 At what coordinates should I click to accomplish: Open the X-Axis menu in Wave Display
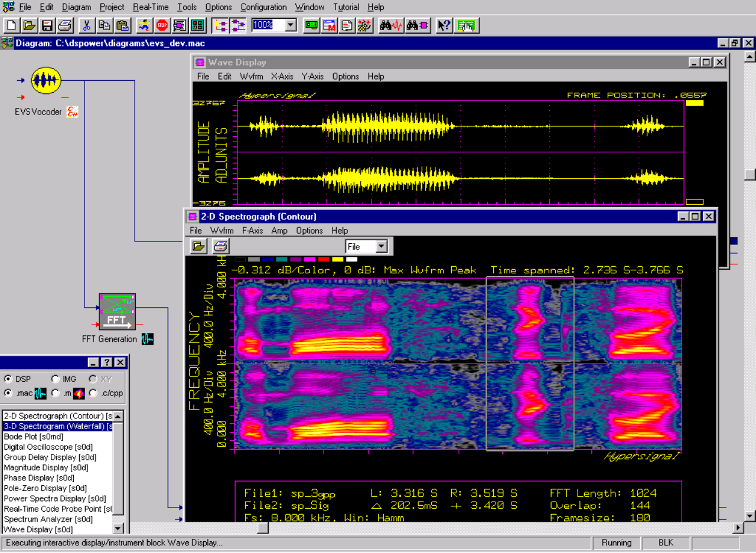[x=282, y=76]
